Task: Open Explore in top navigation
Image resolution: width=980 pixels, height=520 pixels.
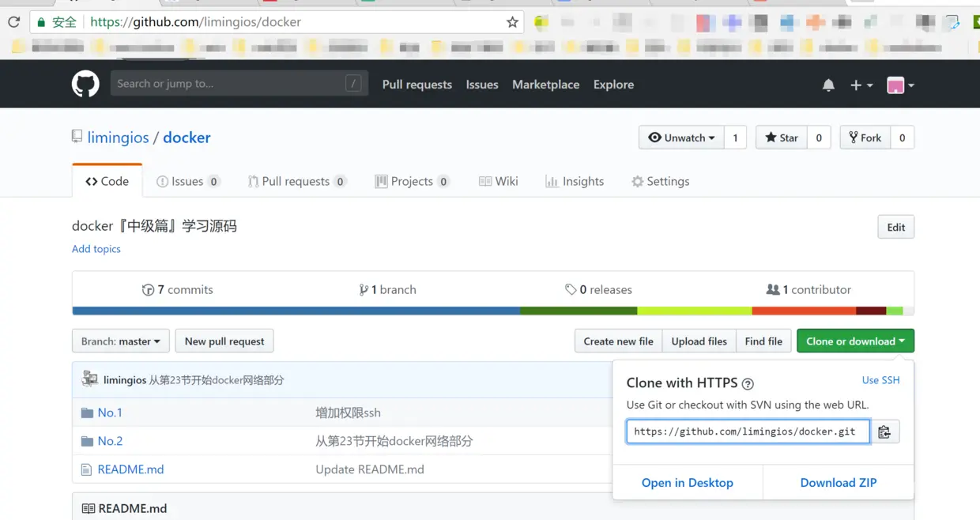Action: 613,85
